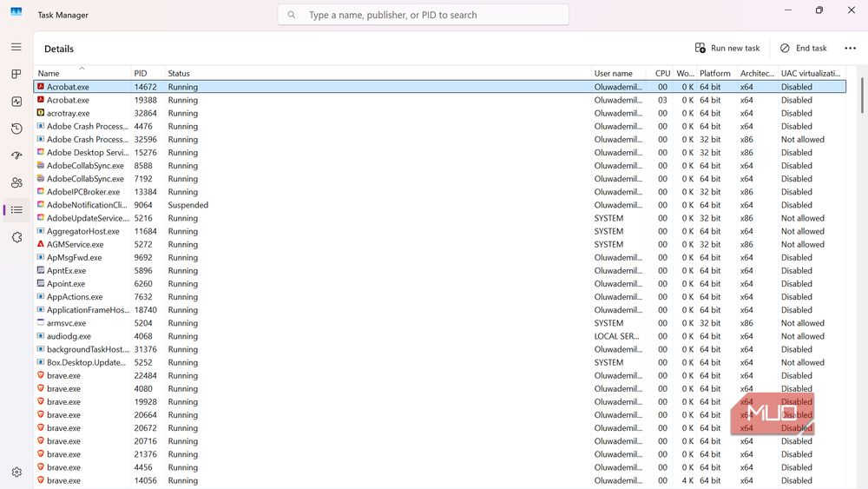Open the App history page icon
The image size is (868, 489).
(x=16, y=129)
